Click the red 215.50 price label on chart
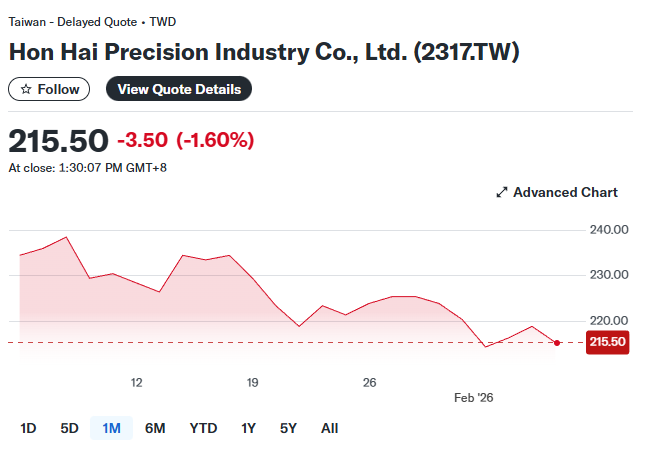The width and height of the screenshot is (647, 453). pyautogui.click(x=608, y=342)
